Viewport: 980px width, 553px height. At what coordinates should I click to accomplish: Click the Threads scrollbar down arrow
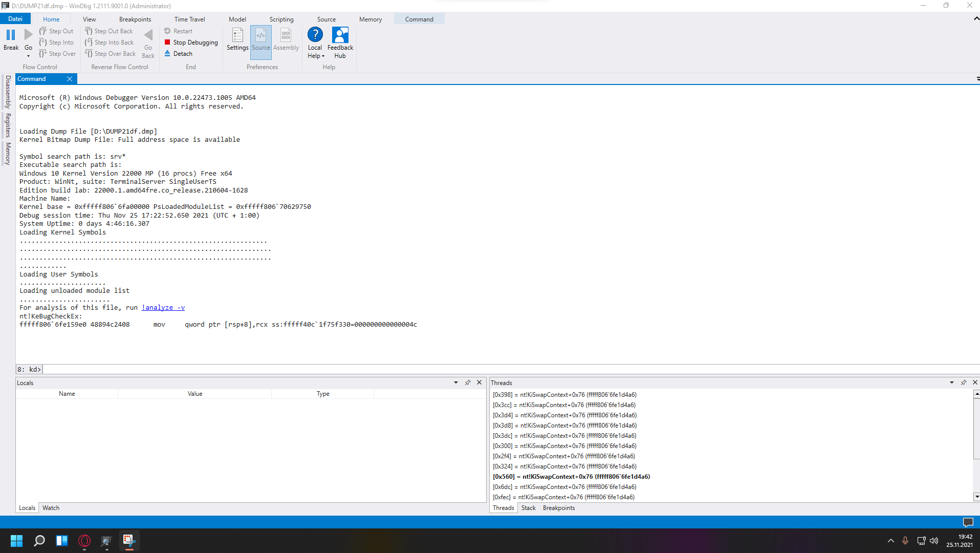point(976,497)
